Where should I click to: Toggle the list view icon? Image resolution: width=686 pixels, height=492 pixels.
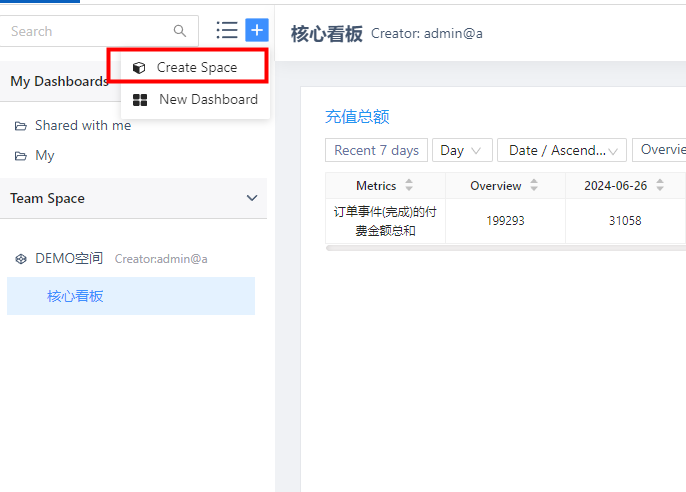[x=227, y=30]
